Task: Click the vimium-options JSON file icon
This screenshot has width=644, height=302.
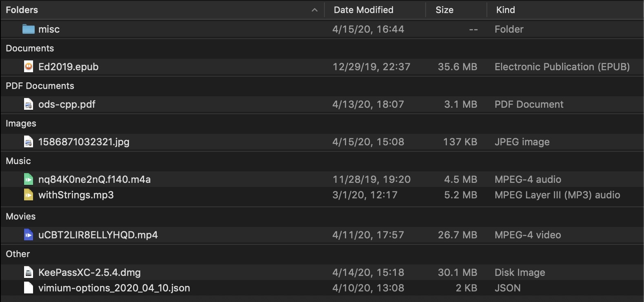Action: click(x=28, y=288)
